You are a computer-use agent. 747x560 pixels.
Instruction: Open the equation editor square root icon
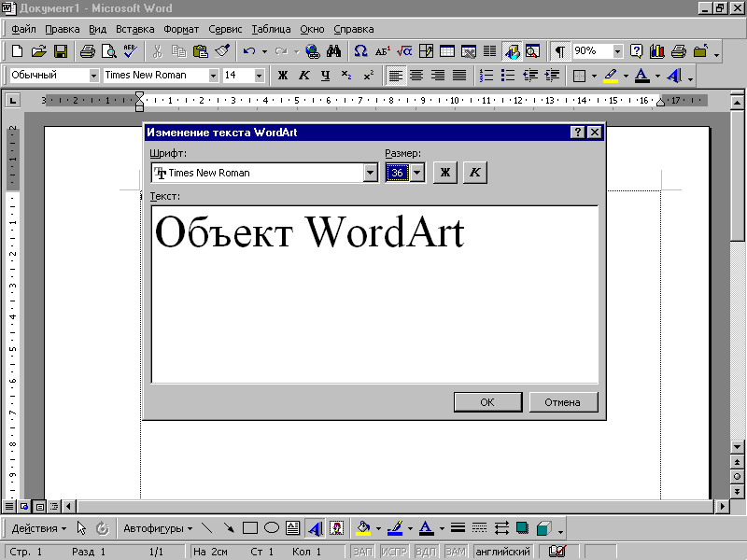404,51
